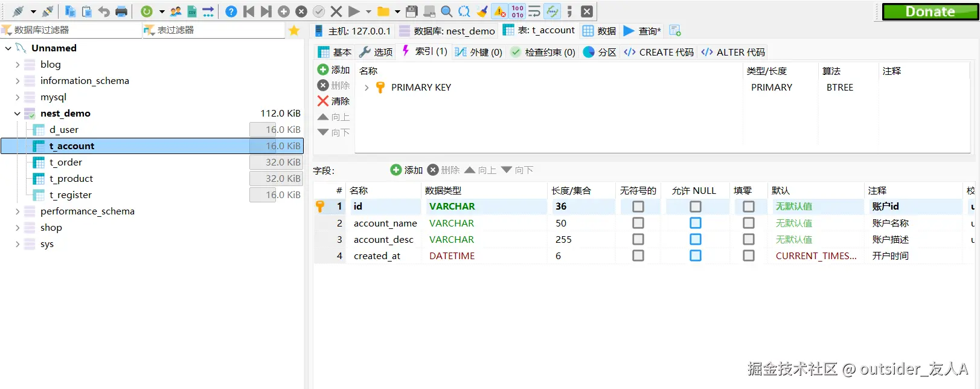Toggle 填零 checkbox for id row

(749, 207)
